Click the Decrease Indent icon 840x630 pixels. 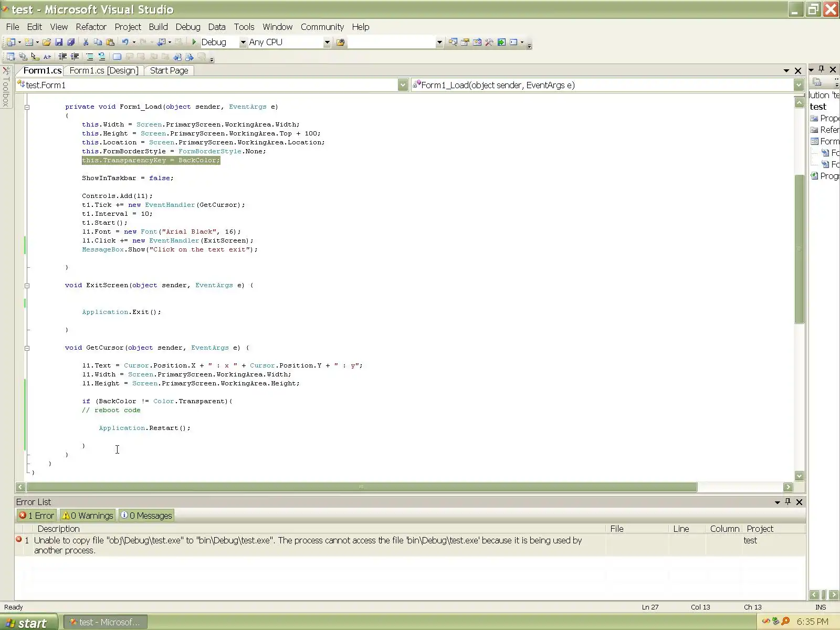point(62,57)
